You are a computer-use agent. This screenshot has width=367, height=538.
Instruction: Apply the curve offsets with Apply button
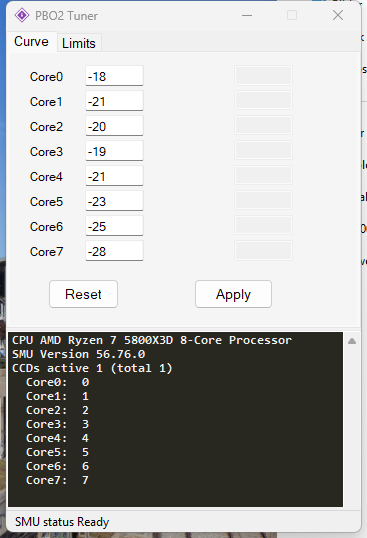pos(233,294)
